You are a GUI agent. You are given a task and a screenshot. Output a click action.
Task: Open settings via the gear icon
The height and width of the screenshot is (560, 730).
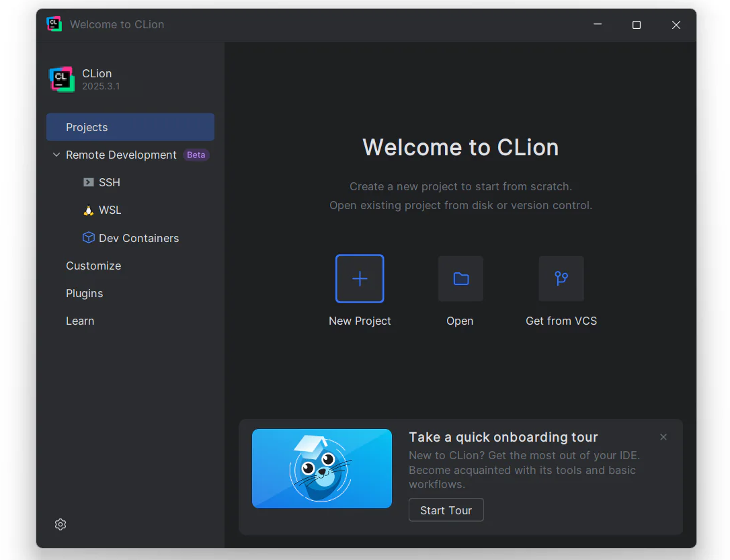(x=60, y=524)
